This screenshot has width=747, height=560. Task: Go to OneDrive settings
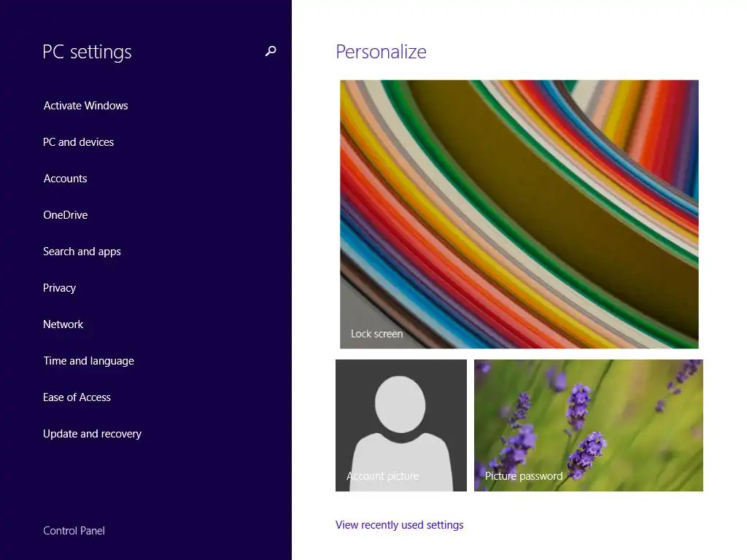[65, 215]
